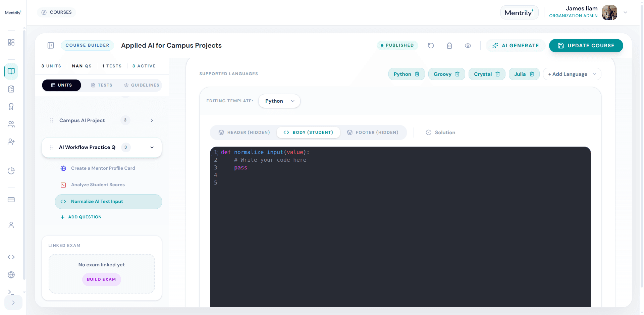This screenshot has width=644, height=315.
Task: Open the user account menu chevron
Action: tap(626, 12)
